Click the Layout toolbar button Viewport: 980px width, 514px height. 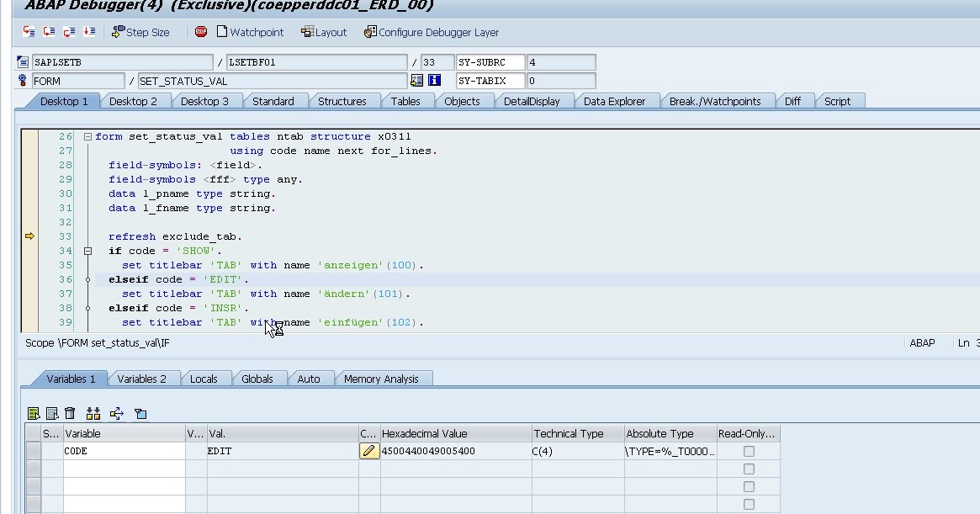(x=324, y=32)
